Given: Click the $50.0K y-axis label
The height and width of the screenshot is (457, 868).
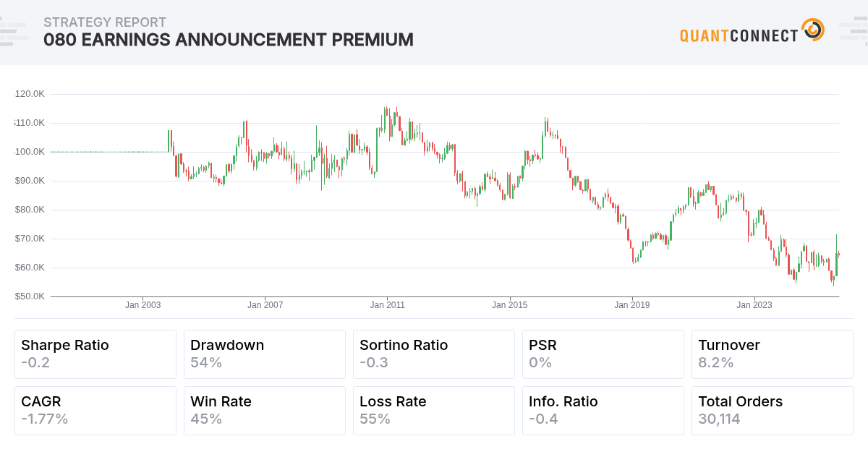Looking at the screenshot, I should coord(30,296).
